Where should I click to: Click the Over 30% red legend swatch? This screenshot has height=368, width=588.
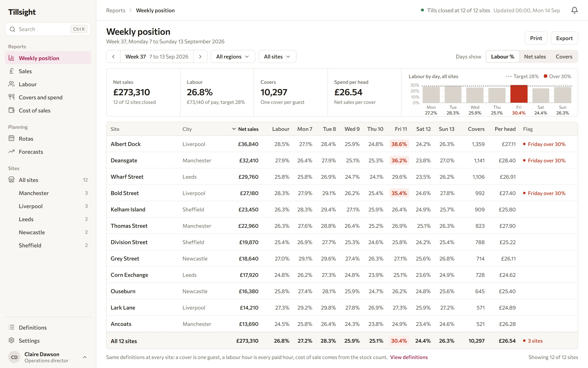coord(545,76)
